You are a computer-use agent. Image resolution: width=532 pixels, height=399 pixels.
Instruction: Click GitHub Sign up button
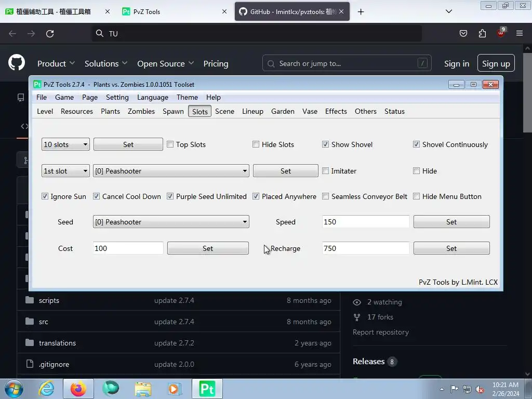(x=496, y=63)
